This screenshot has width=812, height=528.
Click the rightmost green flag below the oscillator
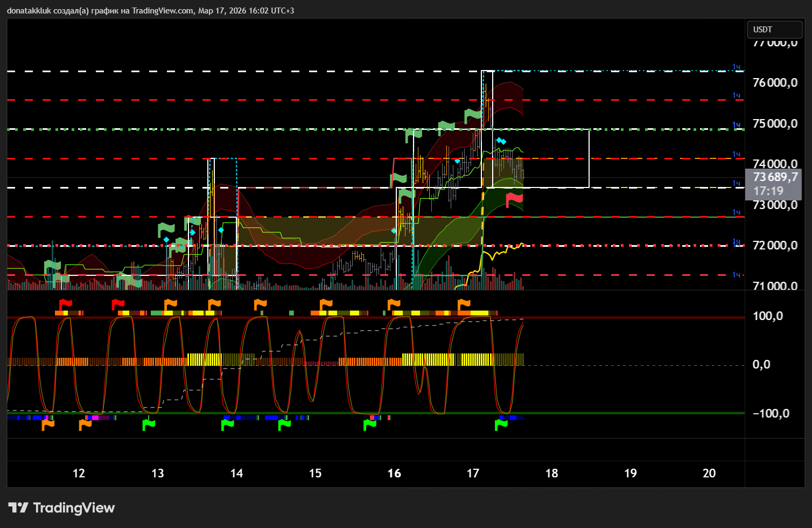(x=501, y=425)
